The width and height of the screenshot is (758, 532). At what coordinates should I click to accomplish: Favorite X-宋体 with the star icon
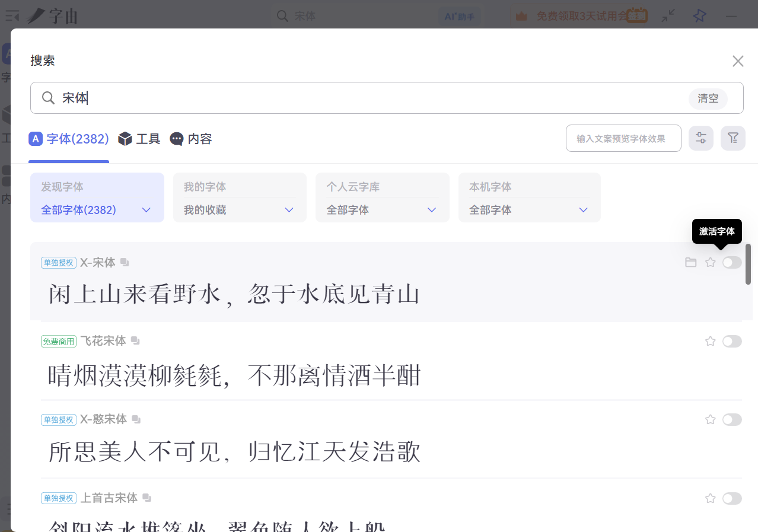[x=710, y=262]
